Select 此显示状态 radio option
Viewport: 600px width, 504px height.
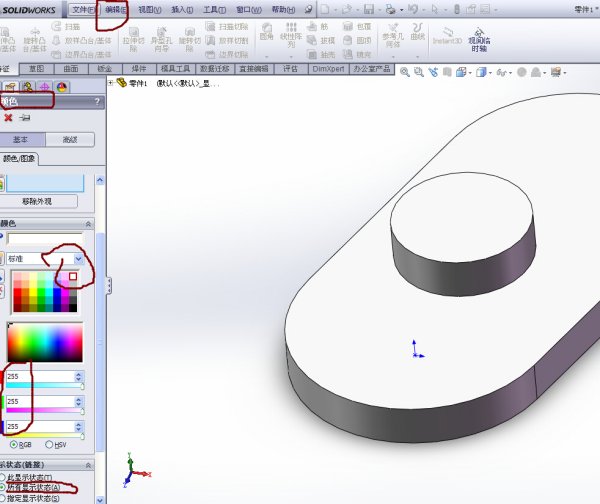(x=2, y=477)
